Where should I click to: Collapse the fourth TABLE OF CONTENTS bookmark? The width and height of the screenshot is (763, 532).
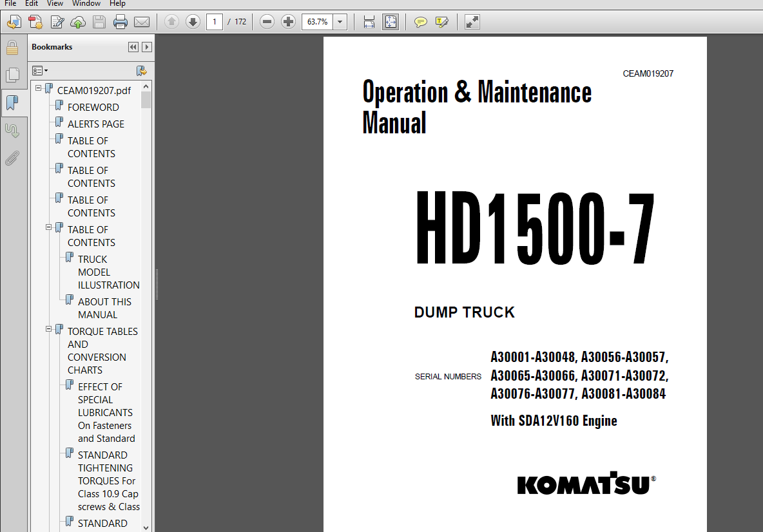[x=49, y=227]
